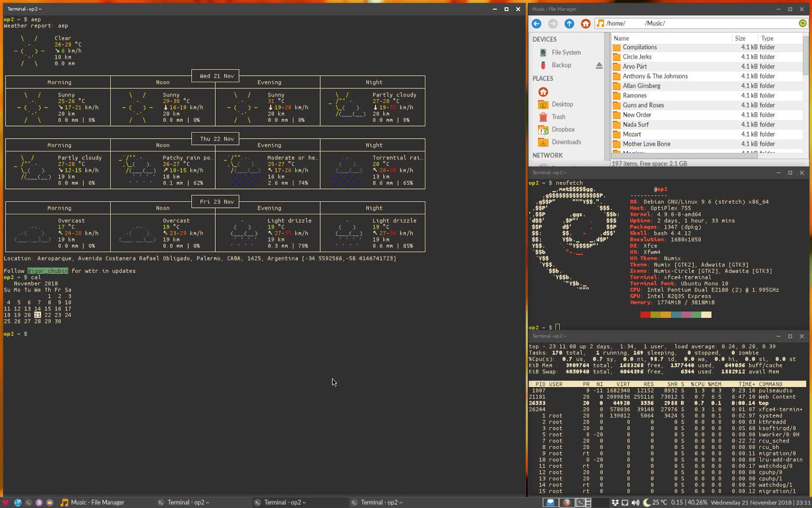This screenshot has width=812, height=508.
Task: Collapse the DEVICES section in the sidebar
Action: [x=544, y=39]
